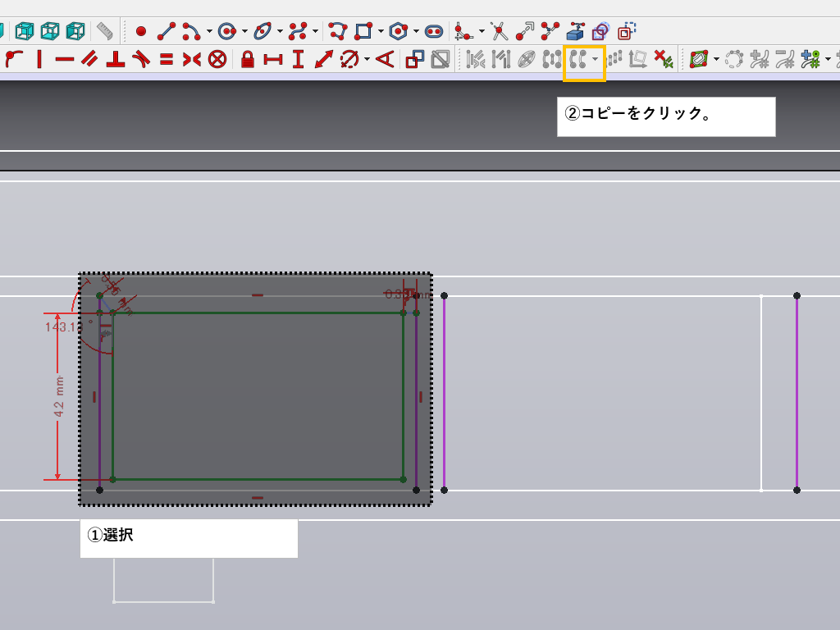
Task: Apply the Perpendicular constraint
Action: pos(116,59)
